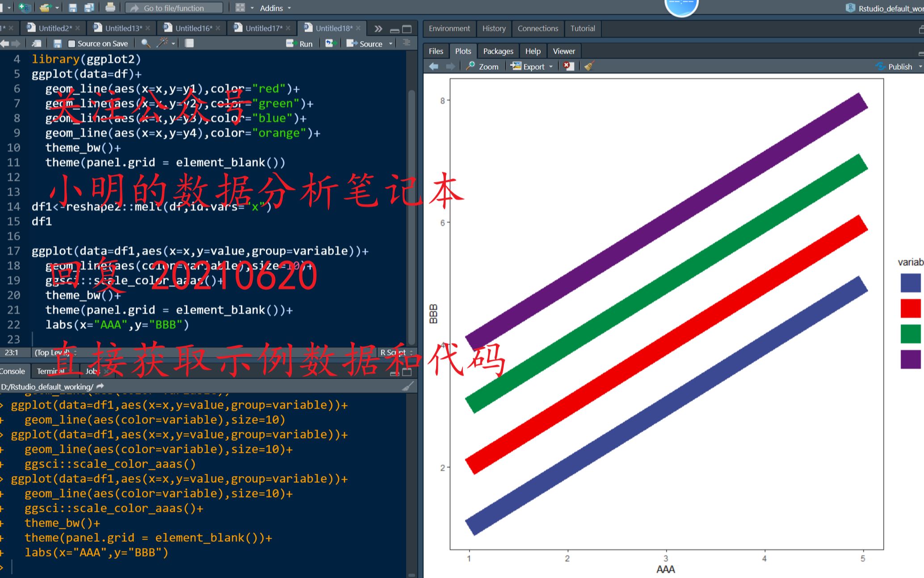Remove the current plot with the red X icon
The image size is (924, 578).
568,66
